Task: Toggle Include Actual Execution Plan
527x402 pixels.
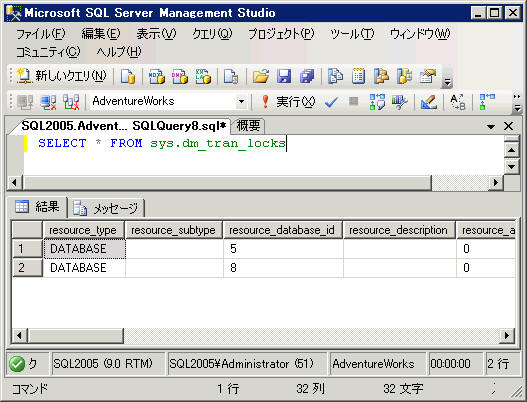Action: click(x=487, y=102)
